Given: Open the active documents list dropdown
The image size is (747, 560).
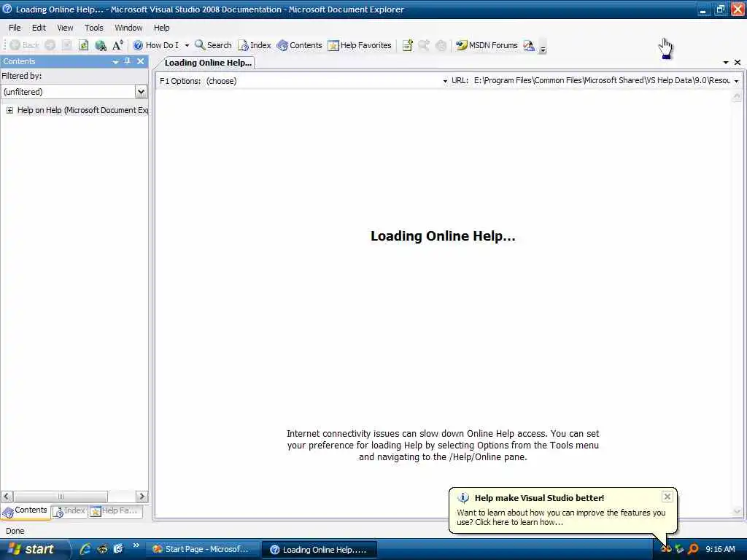Looking at the screenshot, I should [726, 63].
